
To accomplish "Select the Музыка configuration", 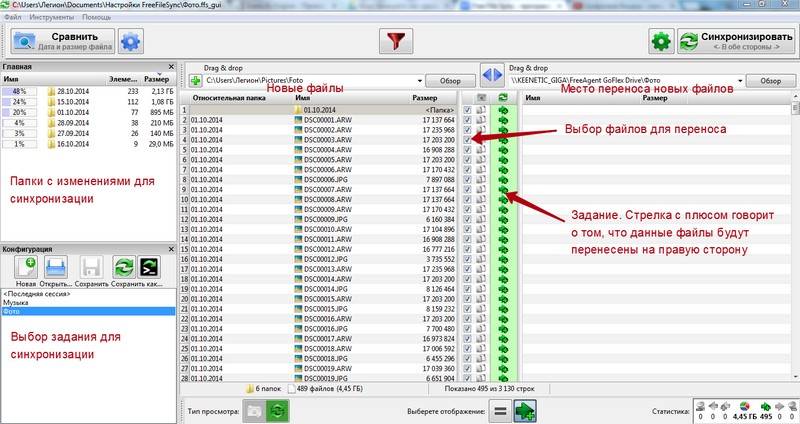I will (x=88, y=303).
